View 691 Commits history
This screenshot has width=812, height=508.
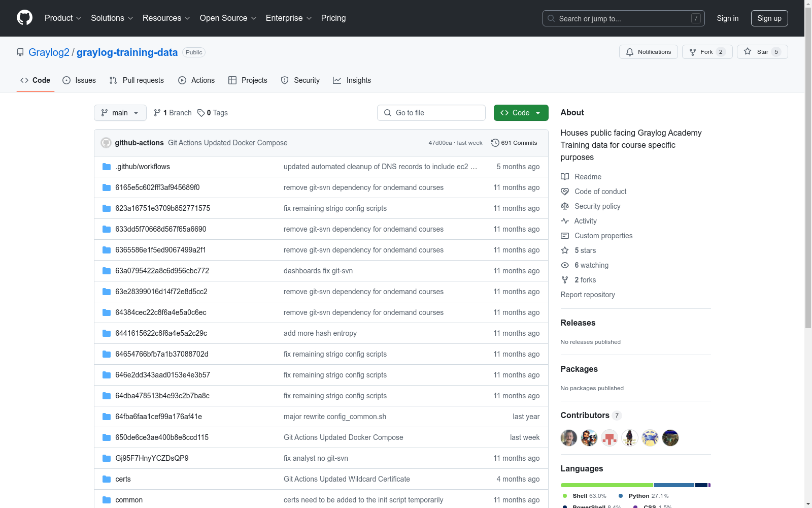click(514, 143)
